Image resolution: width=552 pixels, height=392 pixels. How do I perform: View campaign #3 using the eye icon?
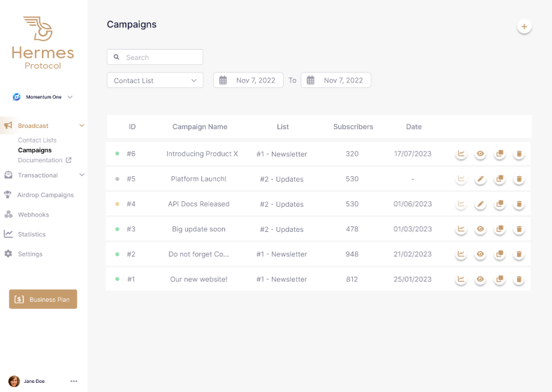(480, 229)
